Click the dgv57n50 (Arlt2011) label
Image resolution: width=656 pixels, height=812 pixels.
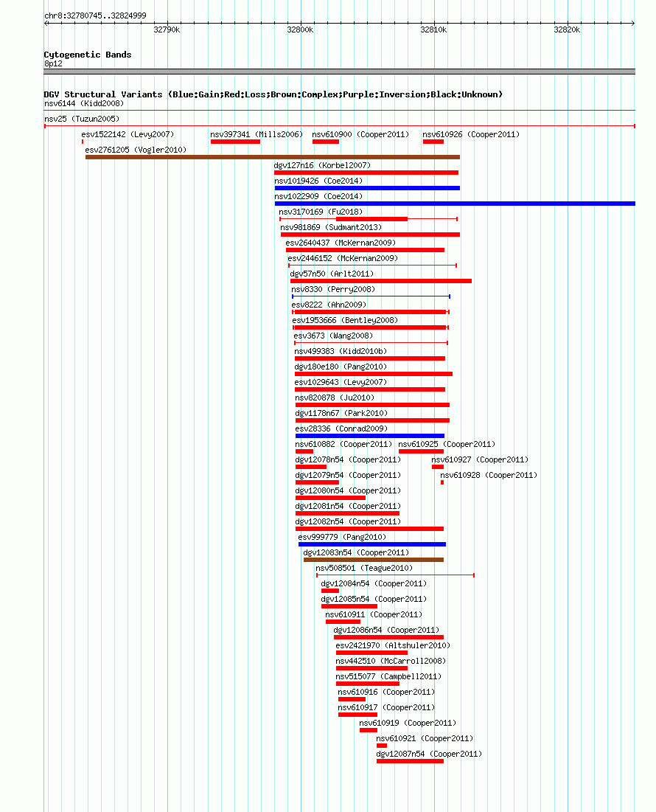(332, 274)
